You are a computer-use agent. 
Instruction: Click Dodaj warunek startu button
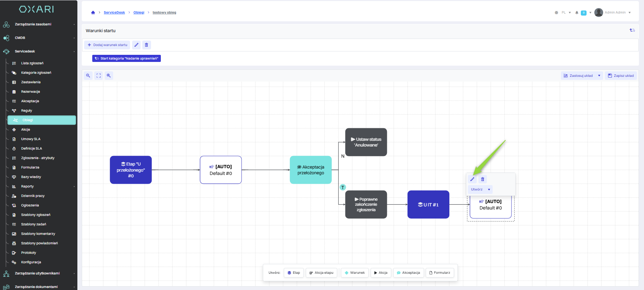107,45
